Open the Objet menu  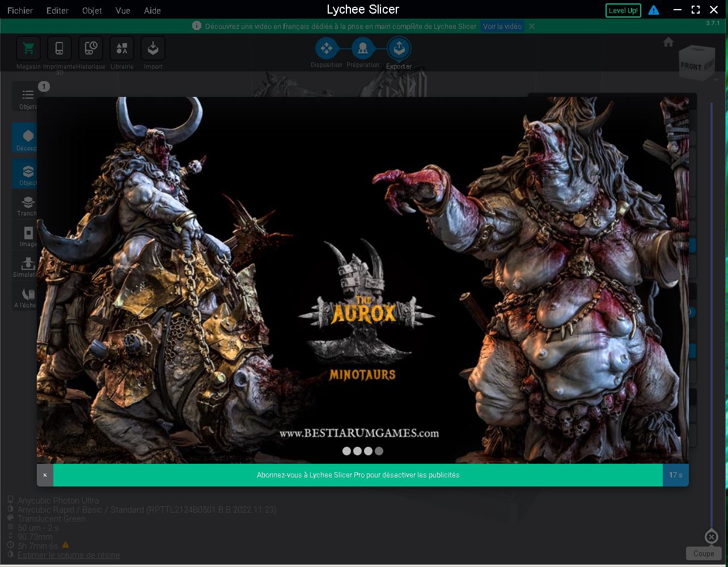(92, 10)
